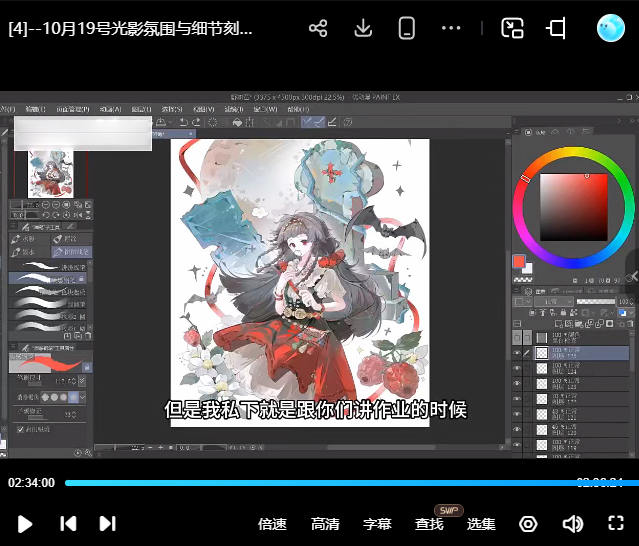Enter fullscreen mode
Screen dimensions: 639x546
tap(616, 523)
